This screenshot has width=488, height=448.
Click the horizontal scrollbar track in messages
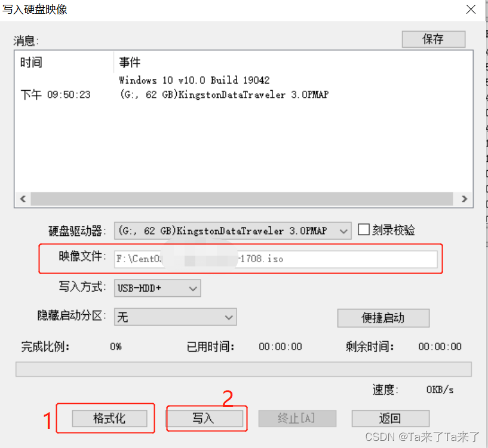click(242, 199)
